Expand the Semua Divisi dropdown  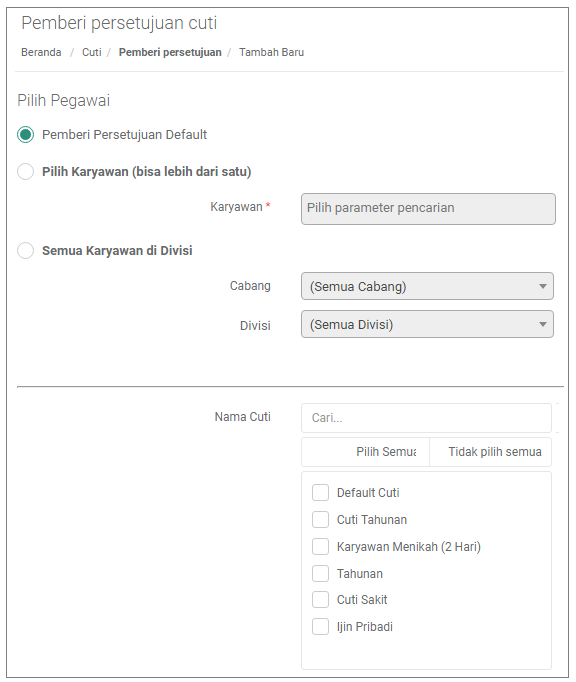427,324
